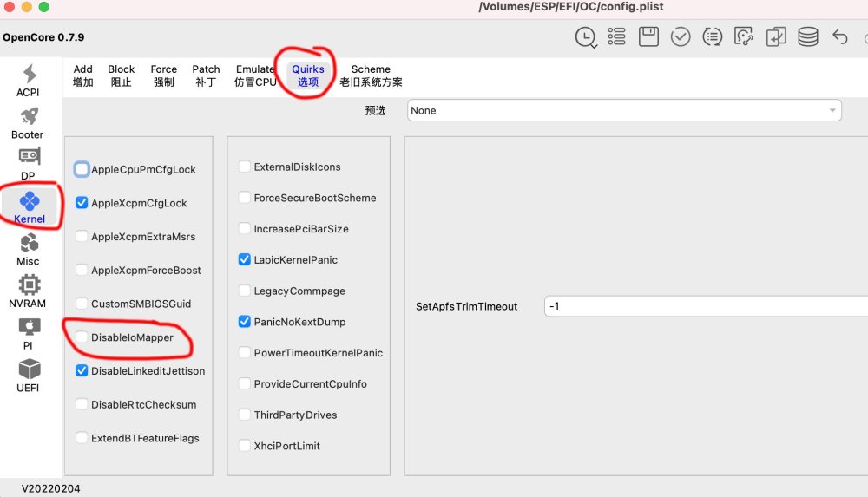Click the edit document toolbar icon
Image resolution: width=868 pixels, height=497 pixels.
pos(744,37)
